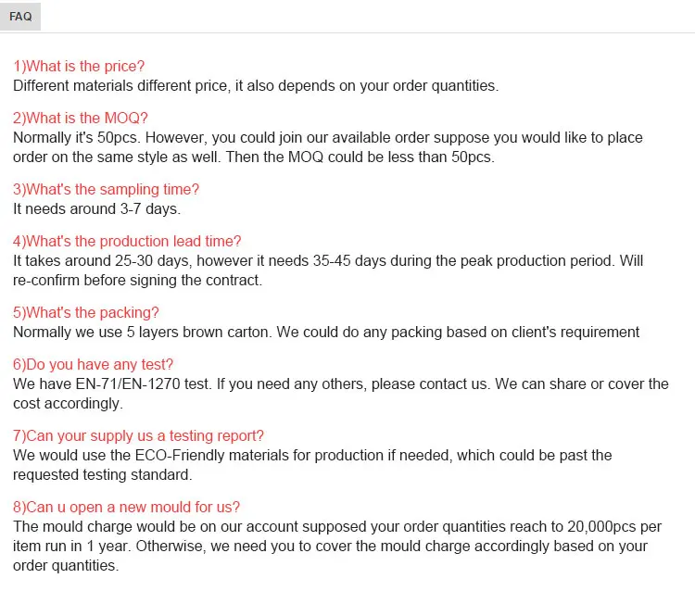
Task: Click the answer about different materials pricing
Action: [x=256, y=86]
